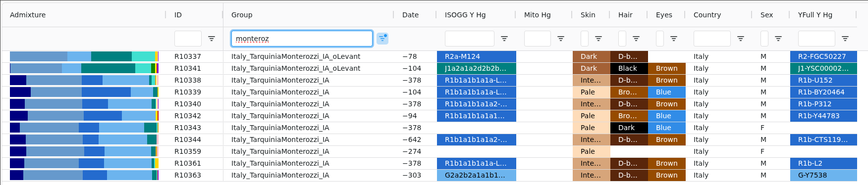Open the Skin column filter menu icon
The image size is (868, 185).
coord(598,39)
